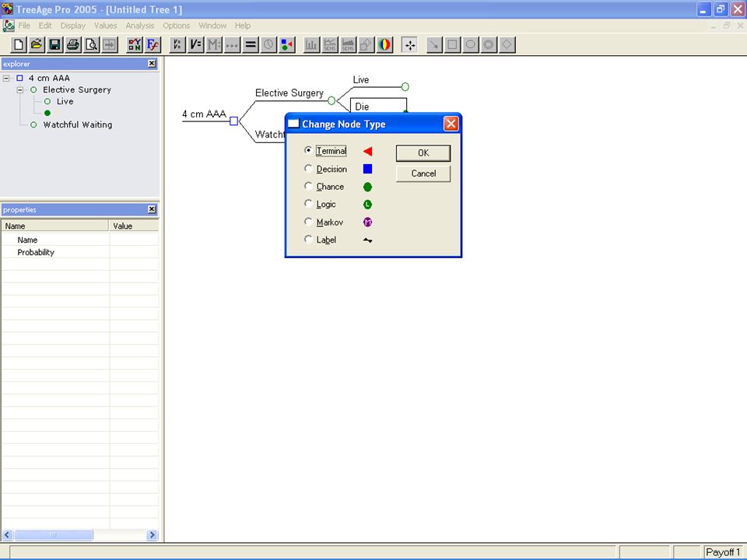The width and height of the screenshot is (747, 560).
Task: Click the bar chart analysis icon
Action: 311,45
